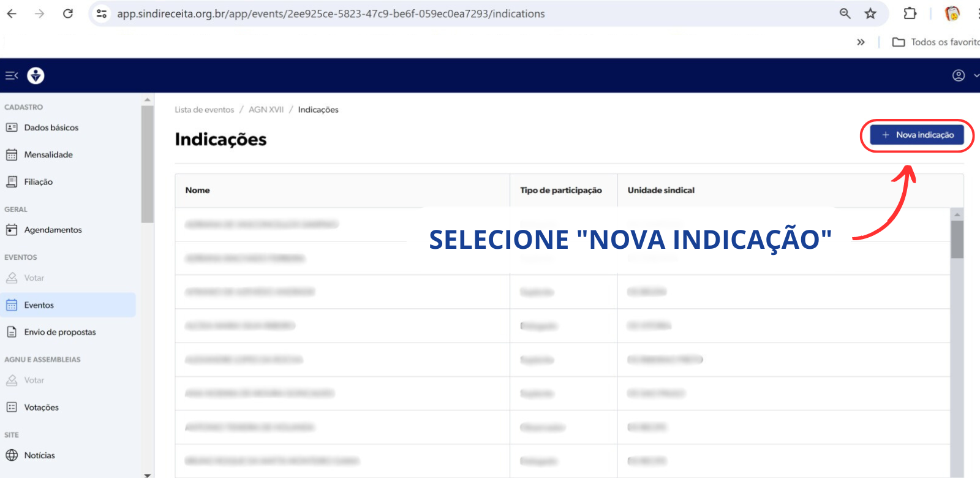
Task: Collapse the sidebar with the hamburger icon
Action: click(x=12, y=75)
